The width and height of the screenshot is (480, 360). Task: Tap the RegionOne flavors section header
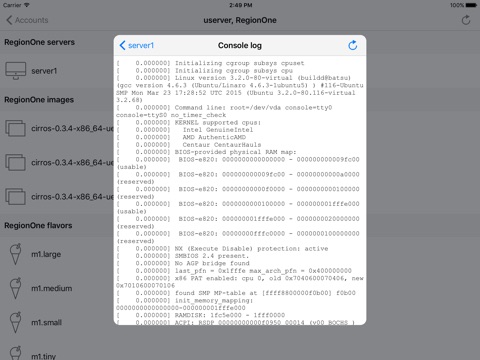click(x=38, y=225)
